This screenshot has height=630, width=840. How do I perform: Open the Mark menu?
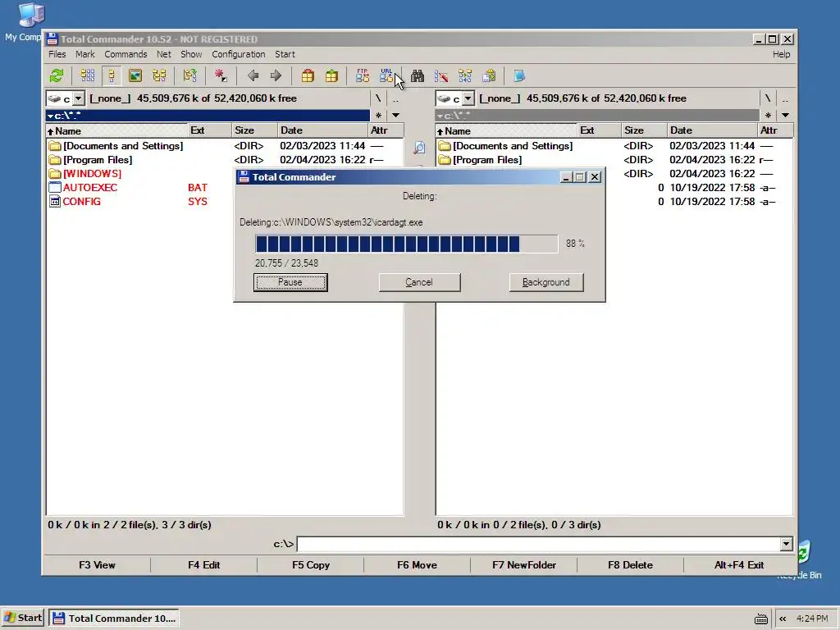[x=84, y=54]
